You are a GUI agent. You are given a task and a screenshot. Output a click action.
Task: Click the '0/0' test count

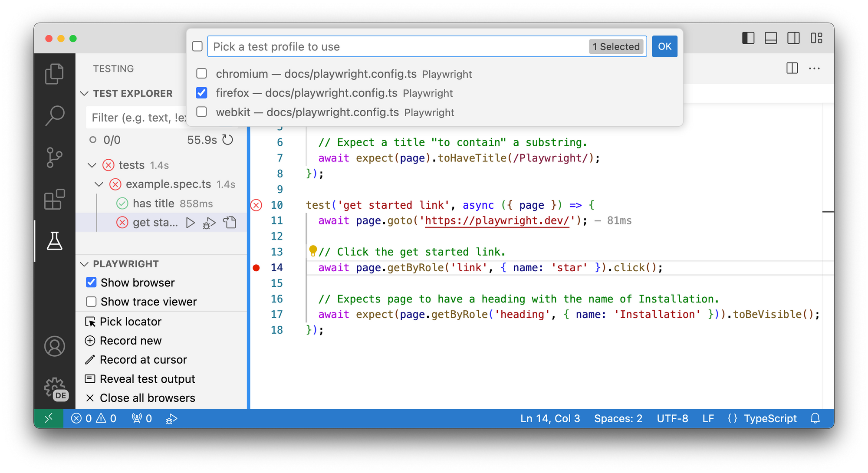coord(112,140)
